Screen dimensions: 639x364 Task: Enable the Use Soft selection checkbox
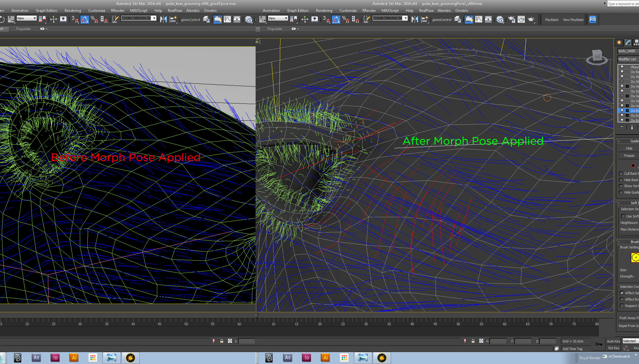(623, 216)
